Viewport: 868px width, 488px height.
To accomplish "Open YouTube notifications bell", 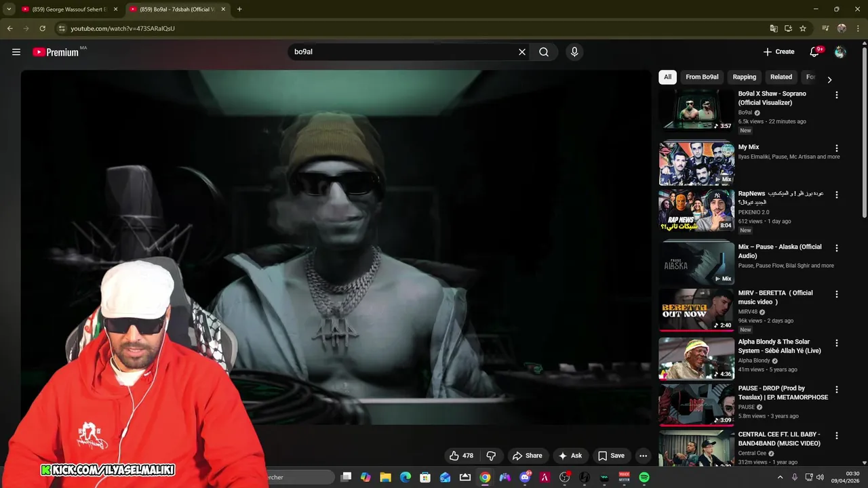I will tap(814, 52).
